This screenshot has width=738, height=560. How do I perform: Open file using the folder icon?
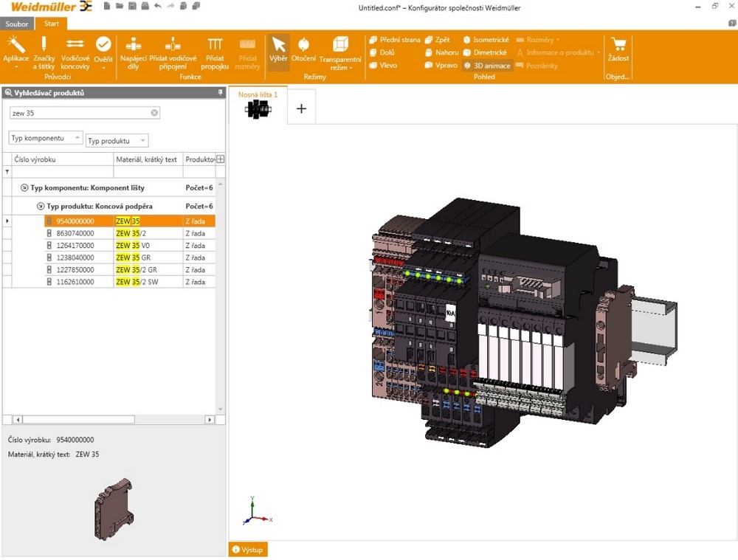coord(120,6)
